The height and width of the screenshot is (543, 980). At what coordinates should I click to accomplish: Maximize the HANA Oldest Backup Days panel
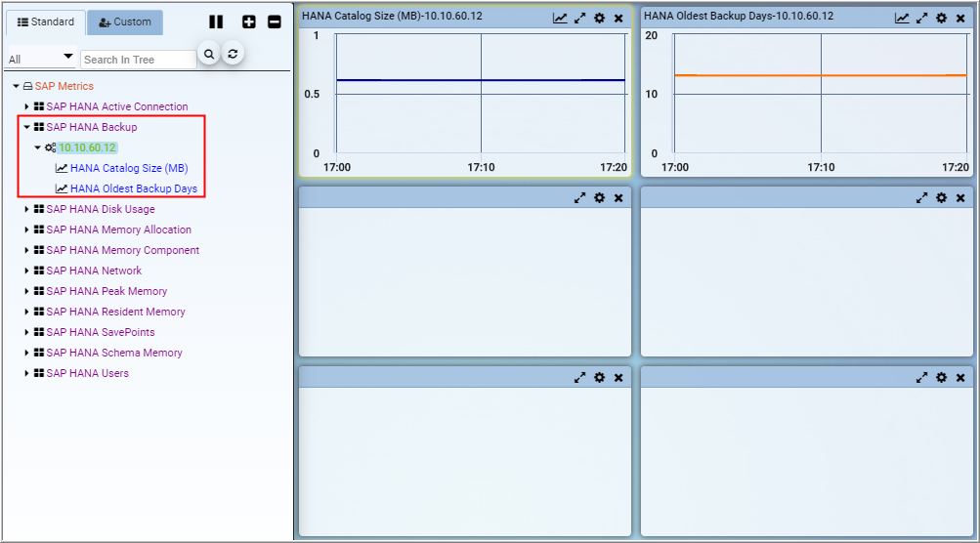pos(922,19)
